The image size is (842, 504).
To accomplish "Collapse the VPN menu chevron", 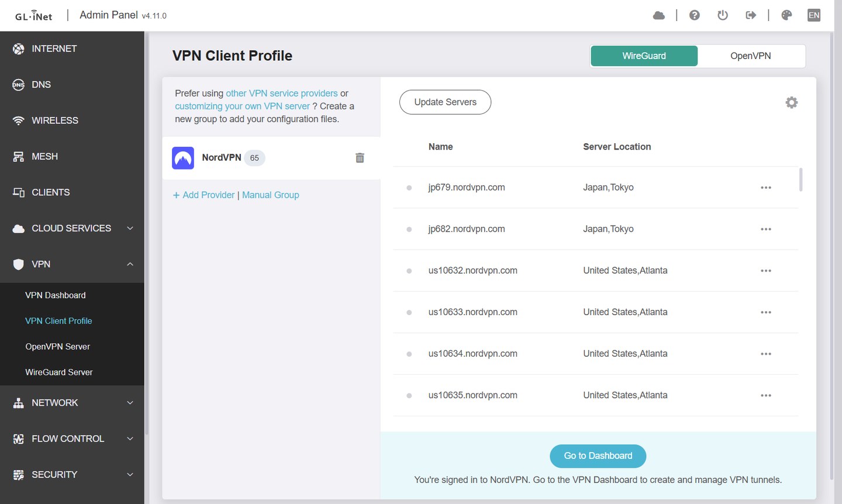I will click(x=130, y=264).
